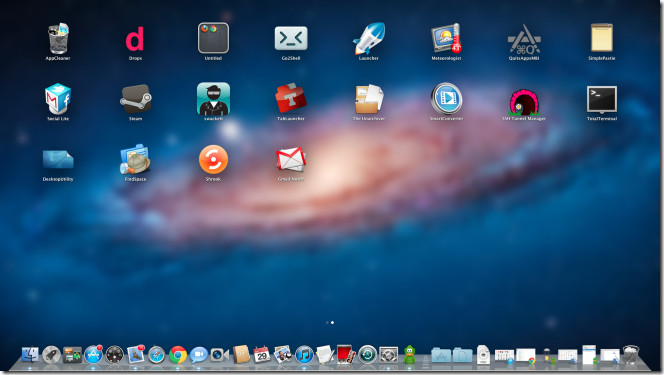
Task: Open the Untitled app folder icon
Action: tap(213, 38)
